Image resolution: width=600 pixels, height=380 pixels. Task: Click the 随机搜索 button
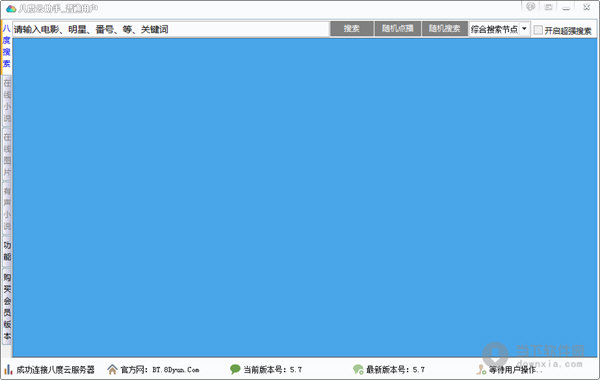click(445, 29)
